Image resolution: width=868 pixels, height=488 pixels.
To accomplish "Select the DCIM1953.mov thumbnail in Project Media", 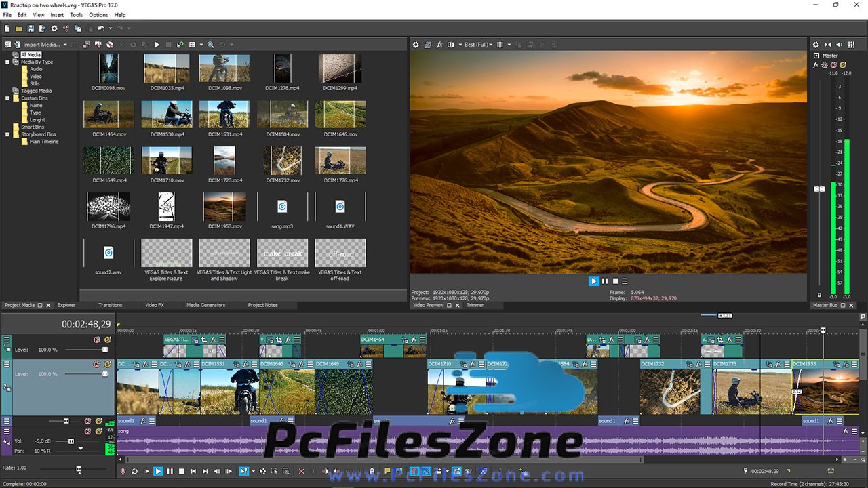I will pos(224,207).
